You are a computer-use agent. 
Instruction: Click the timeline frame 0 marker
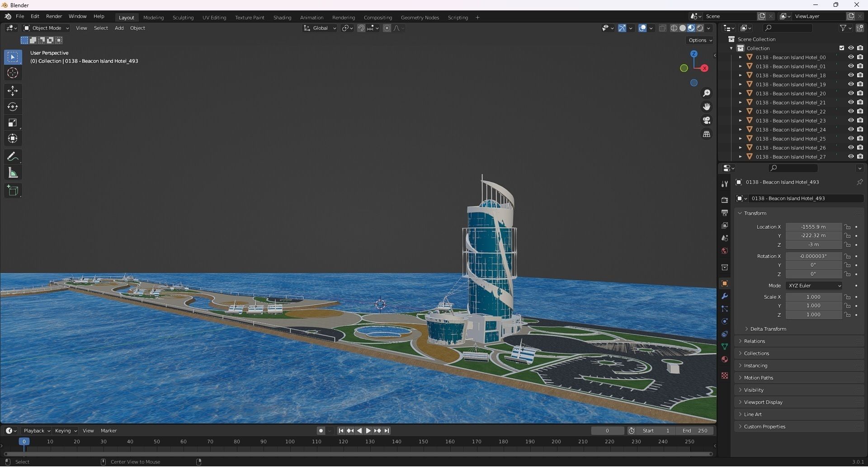click(24, 442)
